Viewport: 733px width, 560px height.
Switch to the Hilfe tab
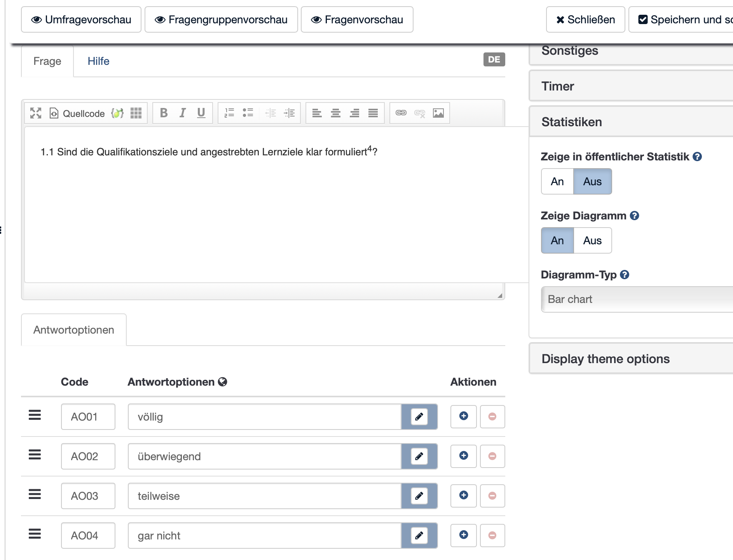pyautogui.click(x=98, y=61)
